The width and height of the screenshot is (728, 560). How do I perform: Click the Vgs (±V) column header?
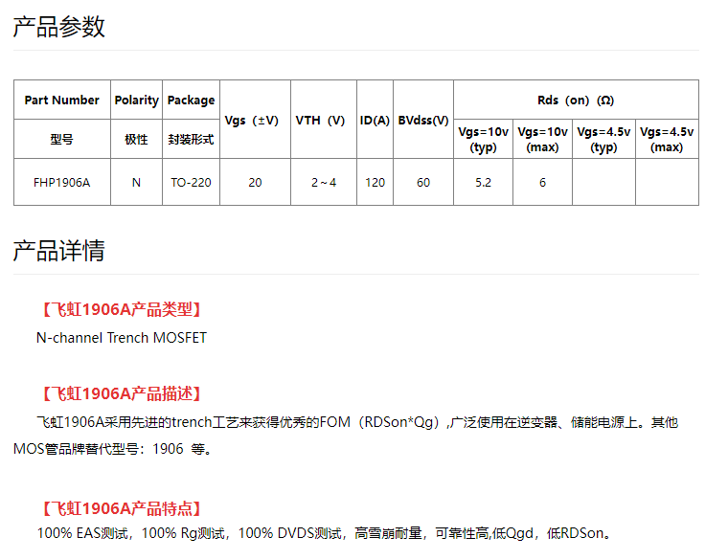pyautogui.click(x=255, y=120)
